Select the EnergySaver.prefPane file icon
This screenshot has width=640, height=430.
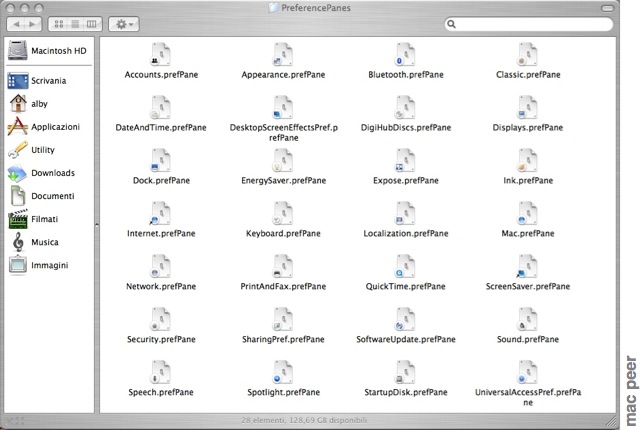[x=283, y=160]
